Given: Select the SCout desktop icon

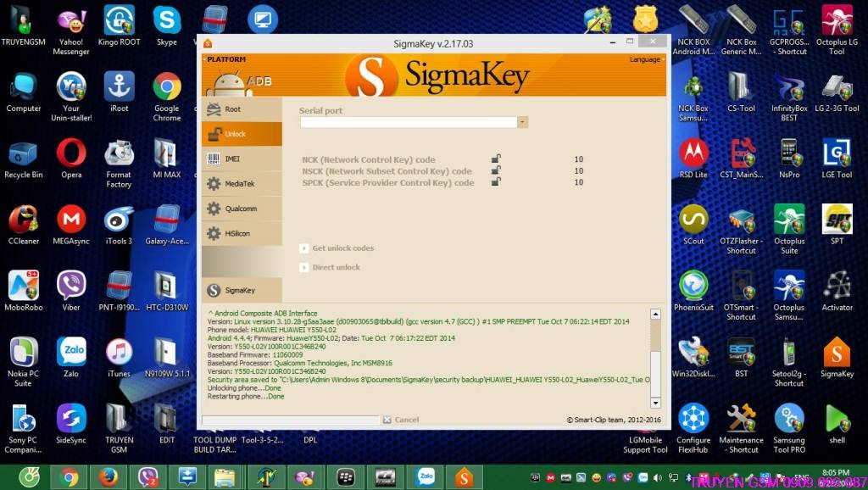Looking at the screenshot, I should (x=693, y=226).
